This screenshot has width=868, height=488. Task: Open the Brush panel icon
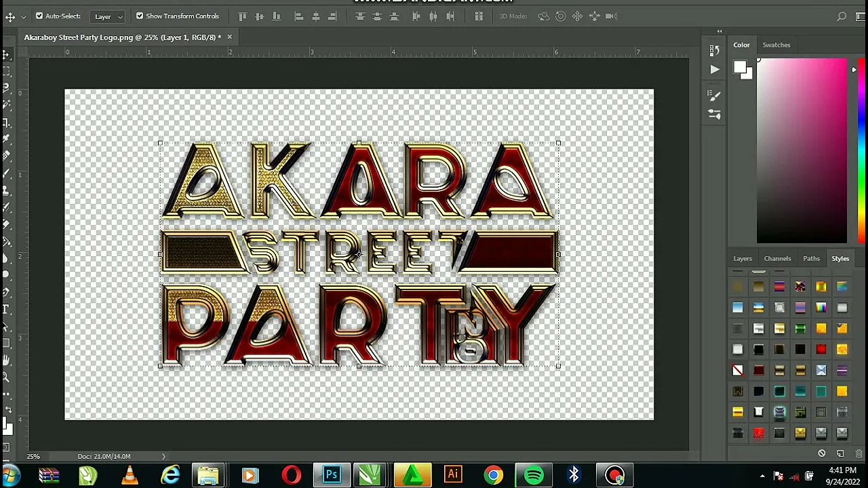[714, 96]
